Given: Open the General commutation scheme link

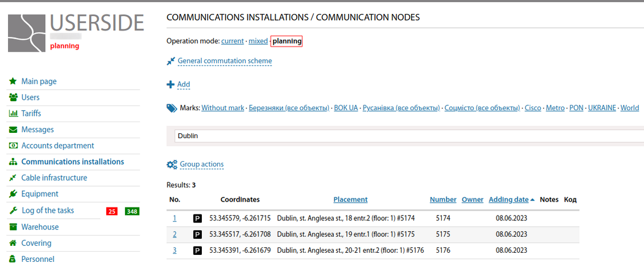Looking at the screenshot, I should (x=224, y=61).
